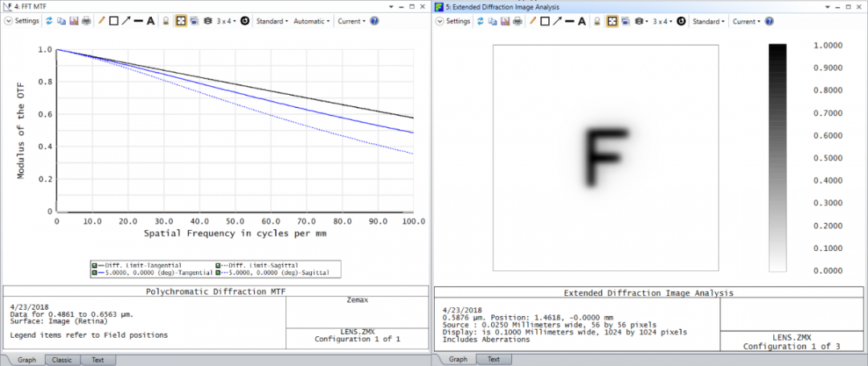Open the Standard dropdown in Extended Diffraction window

coord(708,21)
